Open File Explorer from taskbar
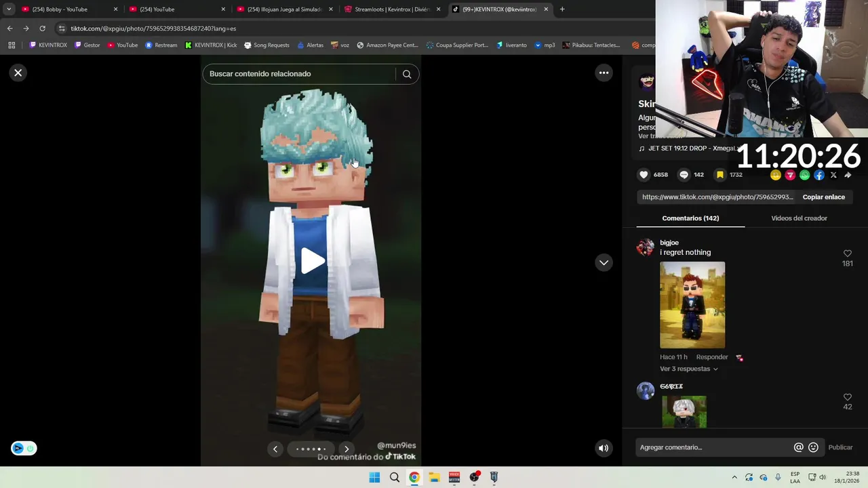The height and width of the screenshot is (488, 868). click(x=434, y=477)
